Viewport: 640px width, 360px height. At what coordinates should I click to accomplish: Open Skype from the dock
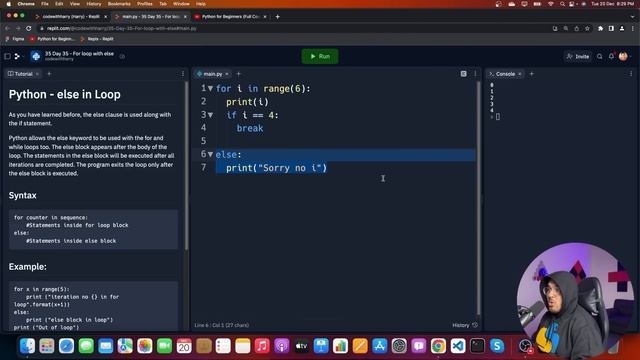pyautogui.click(x=497, y=346)
